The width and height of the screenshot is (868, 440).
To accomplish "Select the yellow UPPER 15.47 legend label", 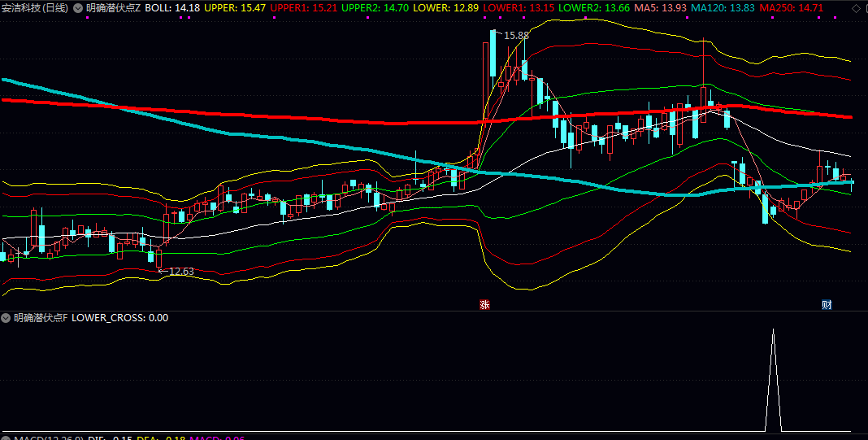I will coord(235,8).
